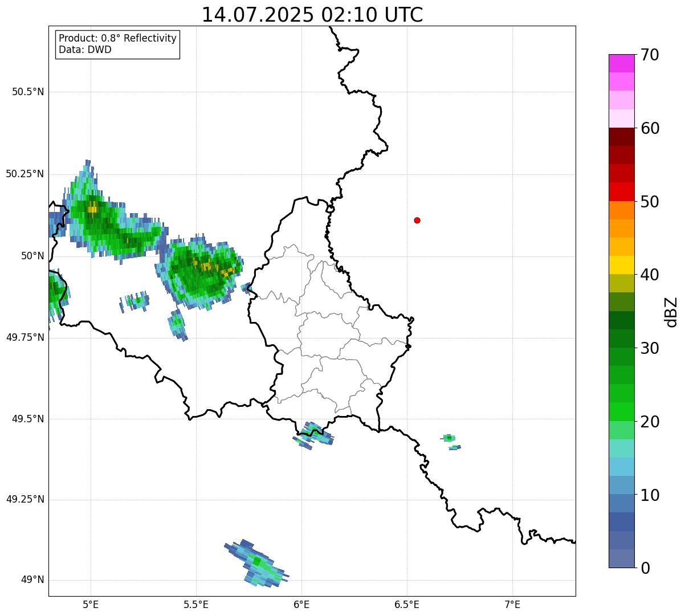685x616 pixels.
Task: Click the red station marker dot
Action: click(x=417, y=220)
